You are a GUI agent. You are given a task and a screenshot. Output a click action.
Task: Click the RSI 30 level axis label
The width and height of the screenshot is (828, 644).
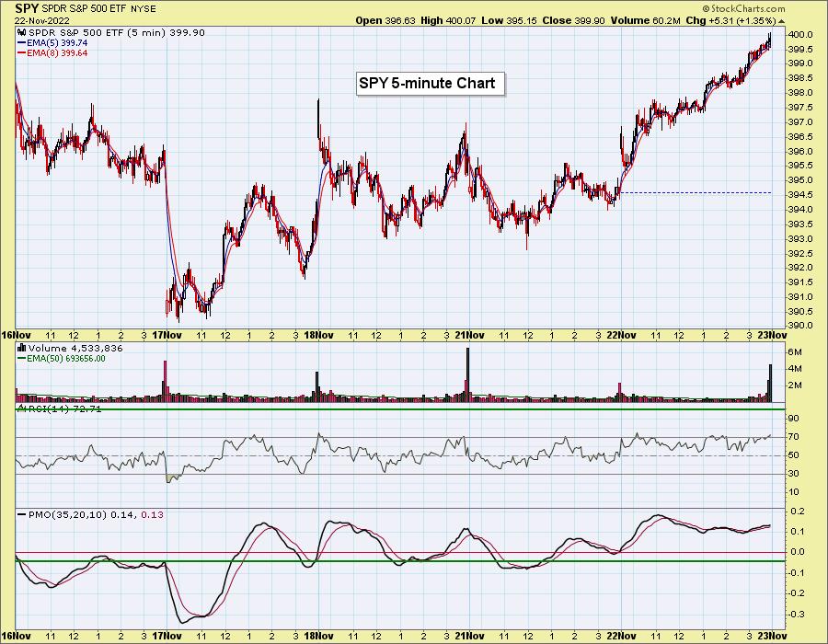pos(793,474)
